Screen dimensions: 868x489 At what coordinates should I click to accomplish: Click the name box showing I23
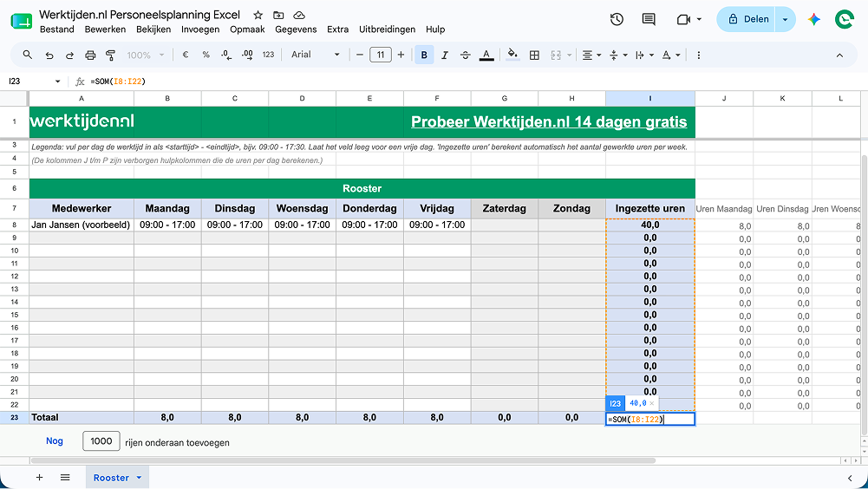(33, 81)
